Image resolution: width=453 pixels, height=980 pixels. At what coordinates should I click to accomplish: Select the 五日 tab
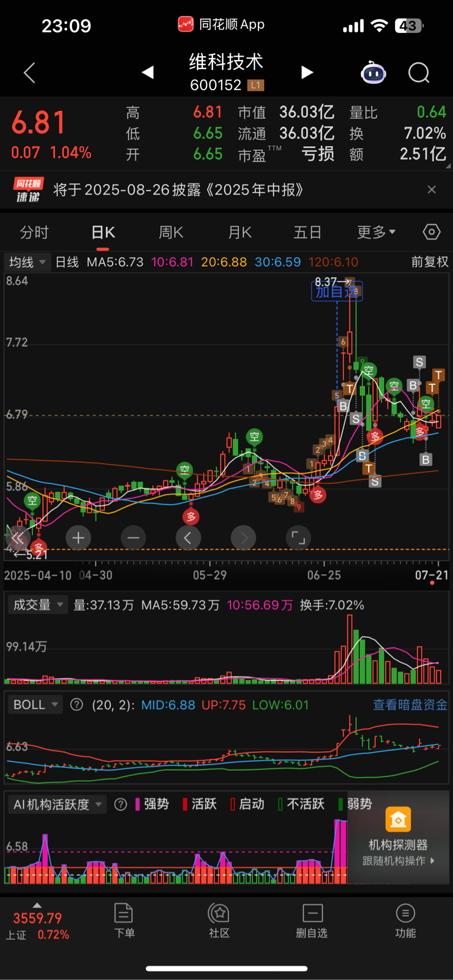point(307,232)
